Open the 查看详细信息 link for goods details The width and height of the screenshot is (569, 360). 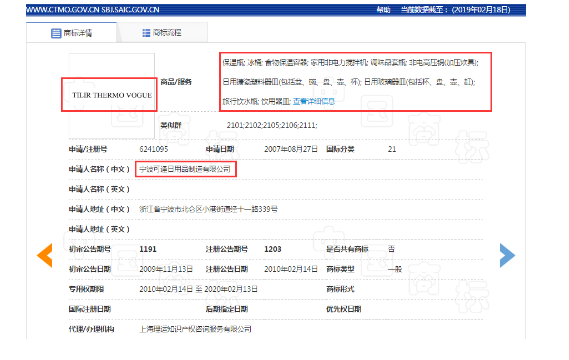point(314,102)
